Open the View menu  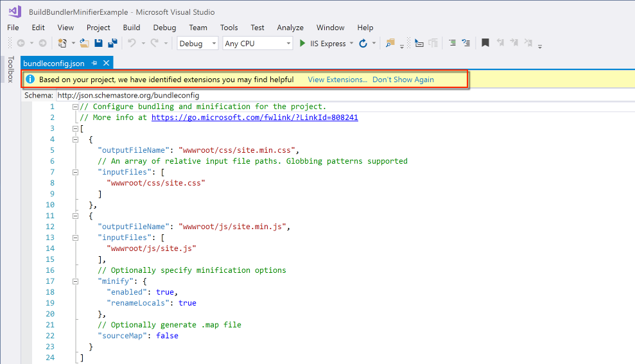pyautogui.click(x=65, y=28)
